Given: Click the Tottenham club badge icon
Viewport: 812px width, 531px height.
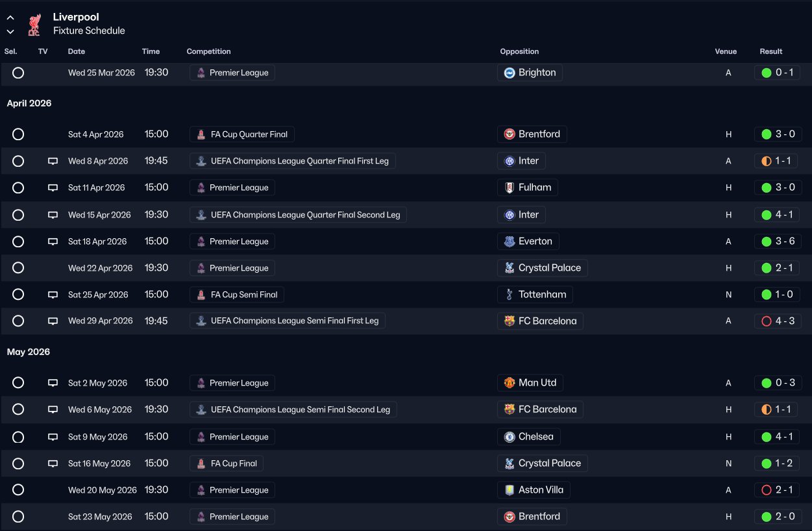Looking at the screenshot, I should coord(510,295).
